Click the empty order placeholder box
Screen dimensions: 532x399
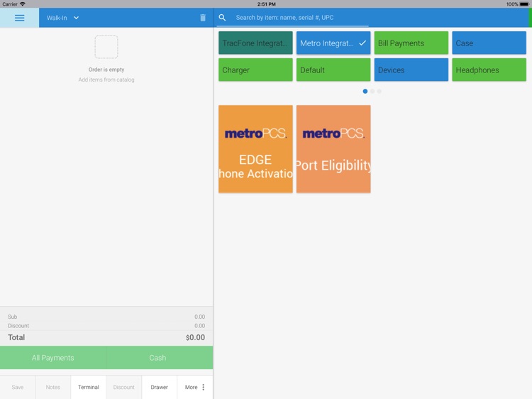click(106, 47)
